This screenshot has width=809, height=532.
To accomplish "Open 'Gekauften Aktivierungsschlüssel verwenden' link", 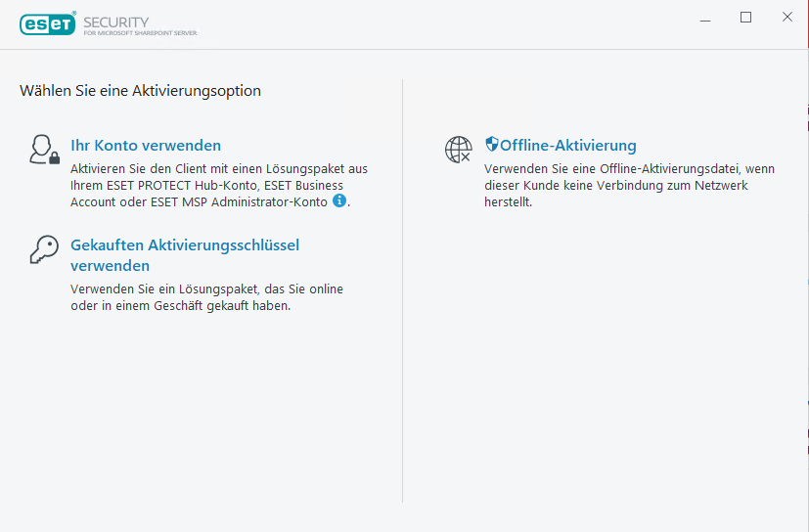I will [x=185, y=255].
